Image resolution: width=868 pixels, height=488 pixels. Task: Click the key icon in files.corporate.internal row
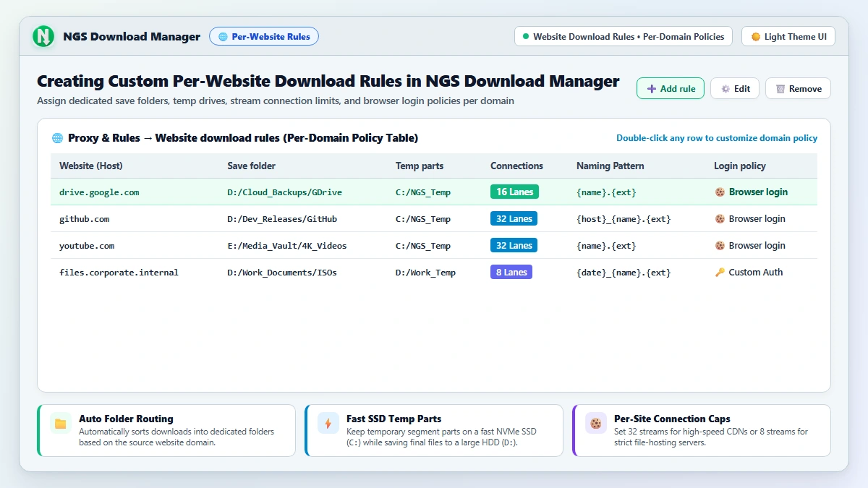(720, 273)
